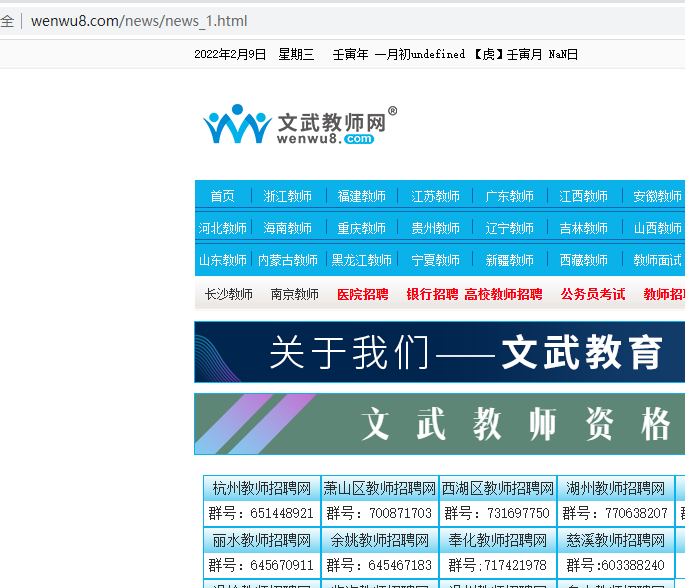Image resolution: width=685 pixels, height=588 pixels.
Task: Navigate to the 新疆教师 page
Action: pyautogui.click(x=510, y=260)
